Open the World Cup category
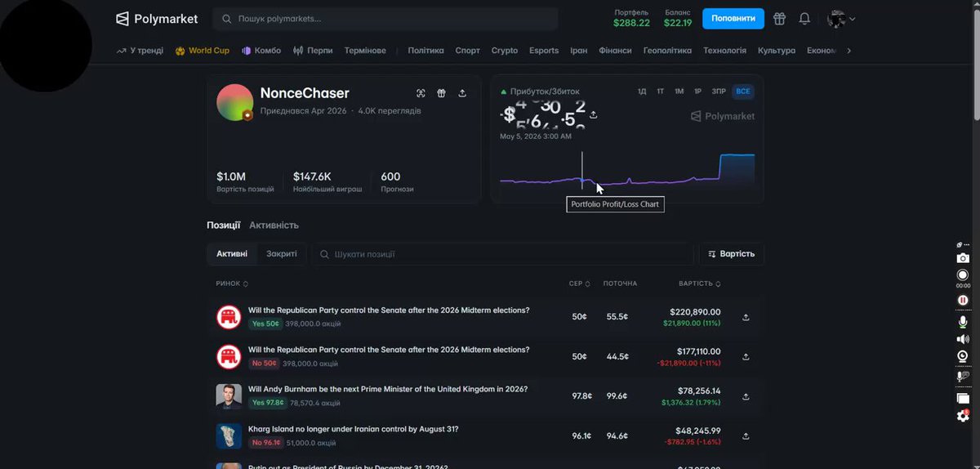This screenshot has height=469, width=980. click(x=203, y=51)
